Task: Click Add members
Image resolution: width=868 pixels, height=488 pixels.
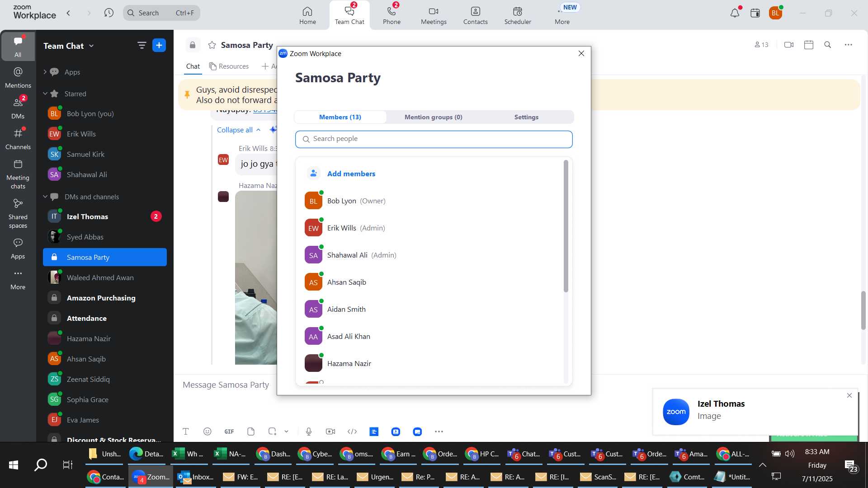Action: [x=351, y=174]
